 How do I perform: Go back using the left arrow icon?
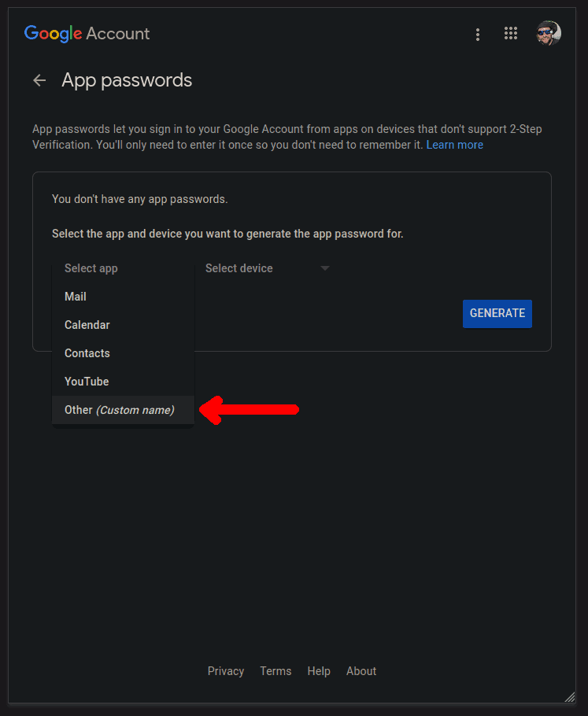(x=39, y=80)
